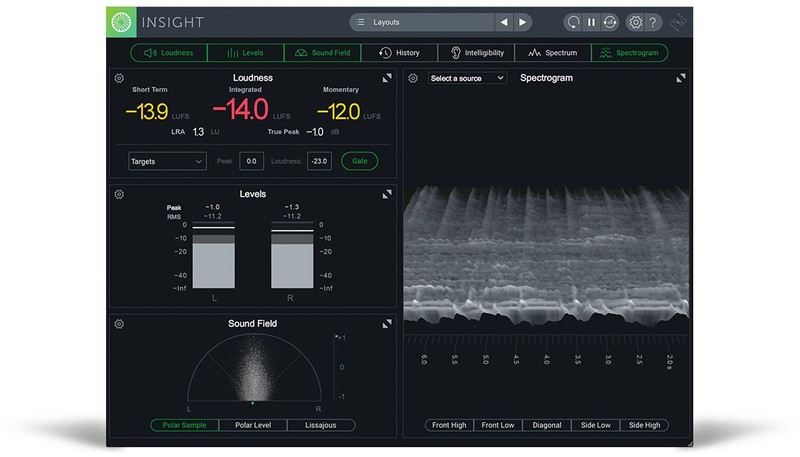Expand the Loudness panel to full size
Image resolution: width=800 pixels, height=457 pixels.
(x=387, y=78)
